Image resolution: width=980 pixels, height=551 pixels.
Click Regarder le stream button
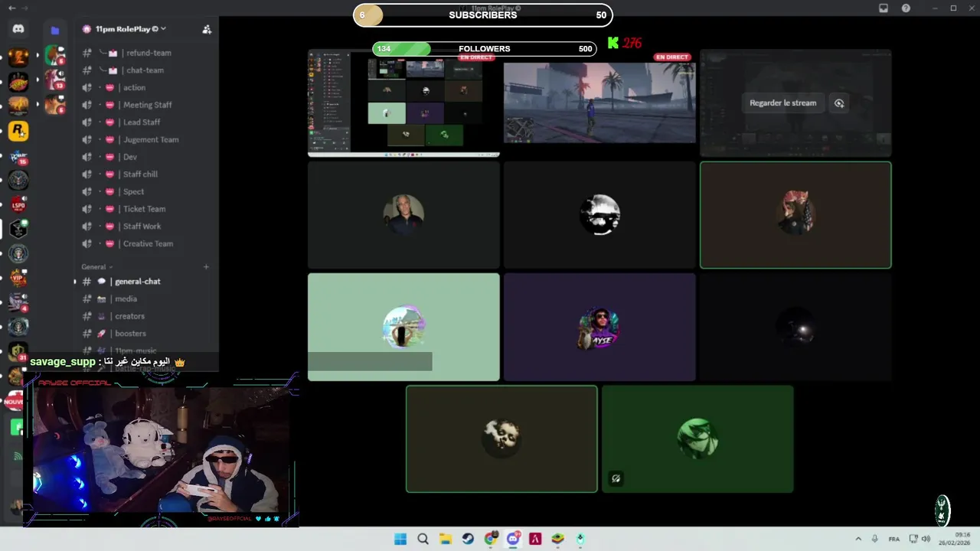[782, 103]
